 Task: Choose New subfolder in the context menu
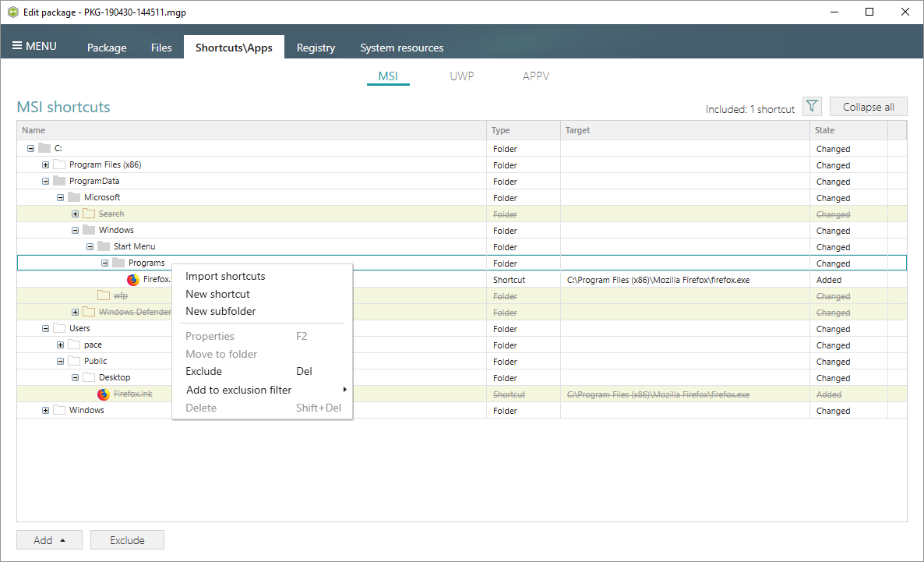click(263, 311)
